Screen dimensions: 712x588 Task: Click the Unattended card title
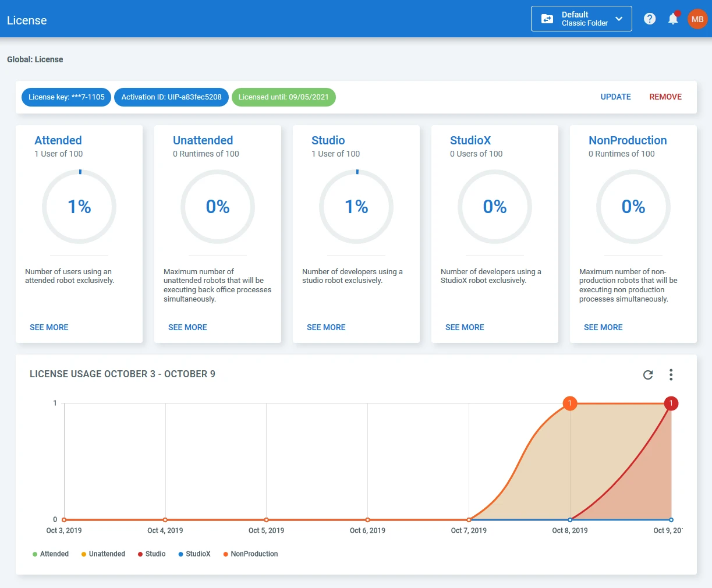point(203,140)
